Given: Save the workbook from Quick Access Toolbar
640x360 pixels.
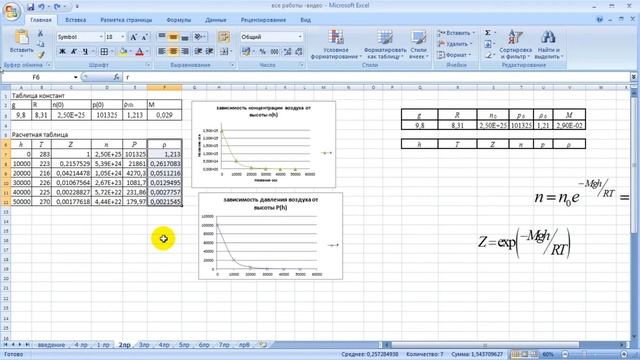Looking at the screenshot, I should point(31,7).
